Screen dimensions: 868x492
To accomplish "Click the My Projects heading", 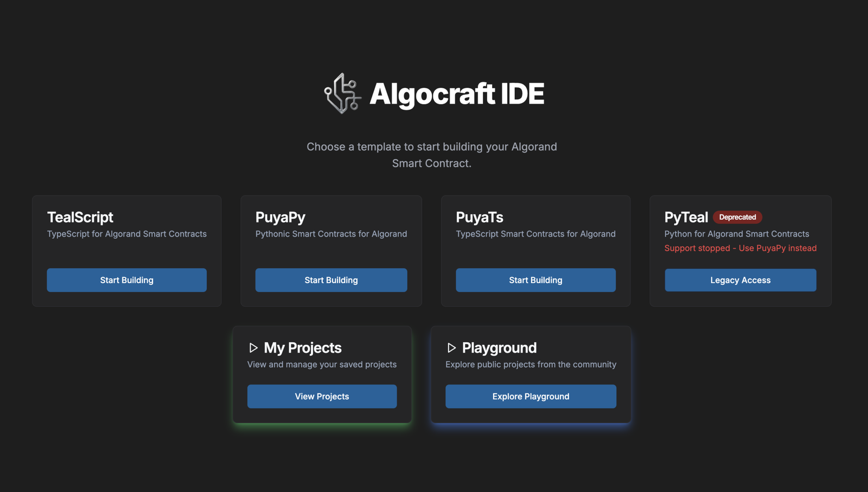I will pyautogui.click(x=303, y=348).
